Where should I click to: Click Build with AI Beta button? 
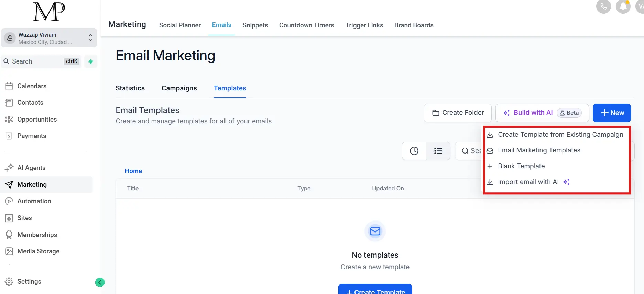click(x=542, y=113)
